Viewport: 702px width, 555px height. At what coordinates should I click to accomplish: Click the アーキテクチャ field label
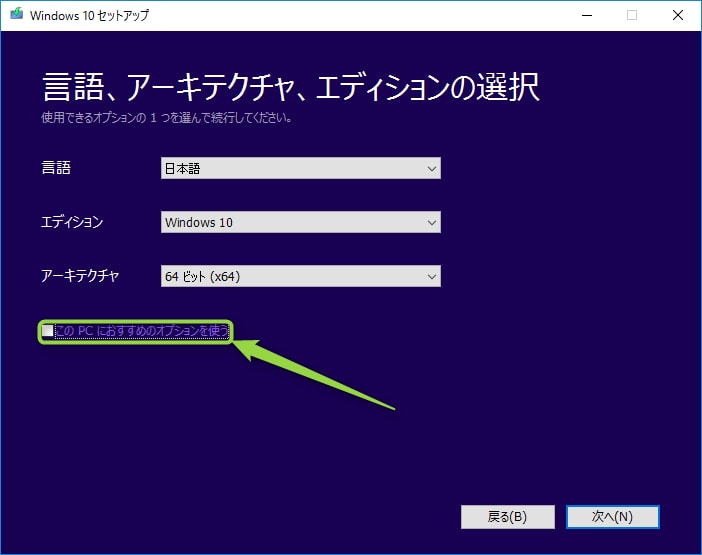click(80, 275)
